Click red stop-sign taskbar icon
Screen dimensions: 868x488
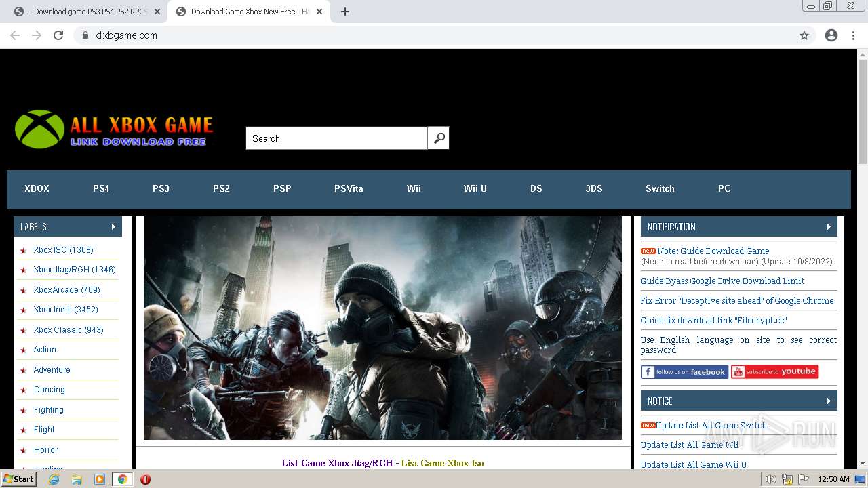[145, 479]
